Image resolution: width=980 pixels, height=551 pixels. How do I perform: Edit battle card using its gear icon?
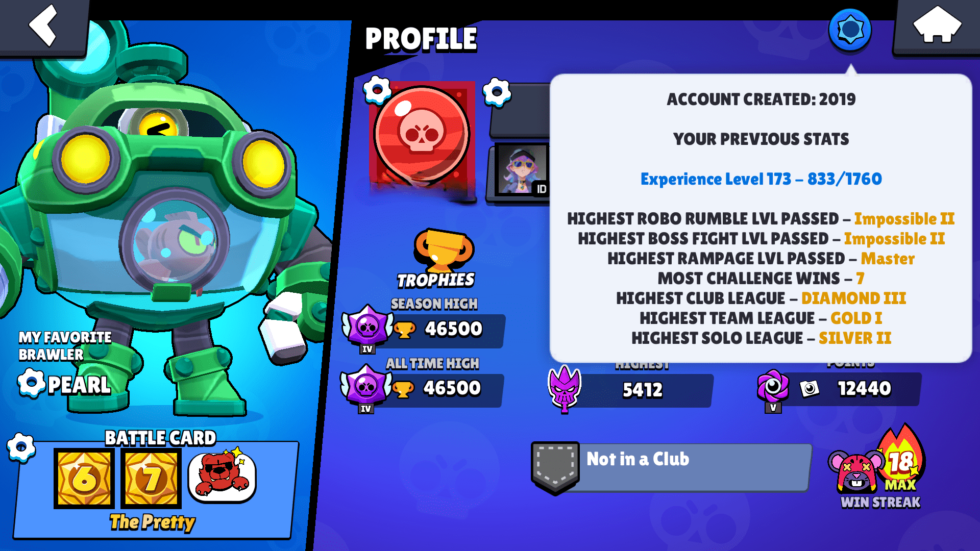click(21, 448)
